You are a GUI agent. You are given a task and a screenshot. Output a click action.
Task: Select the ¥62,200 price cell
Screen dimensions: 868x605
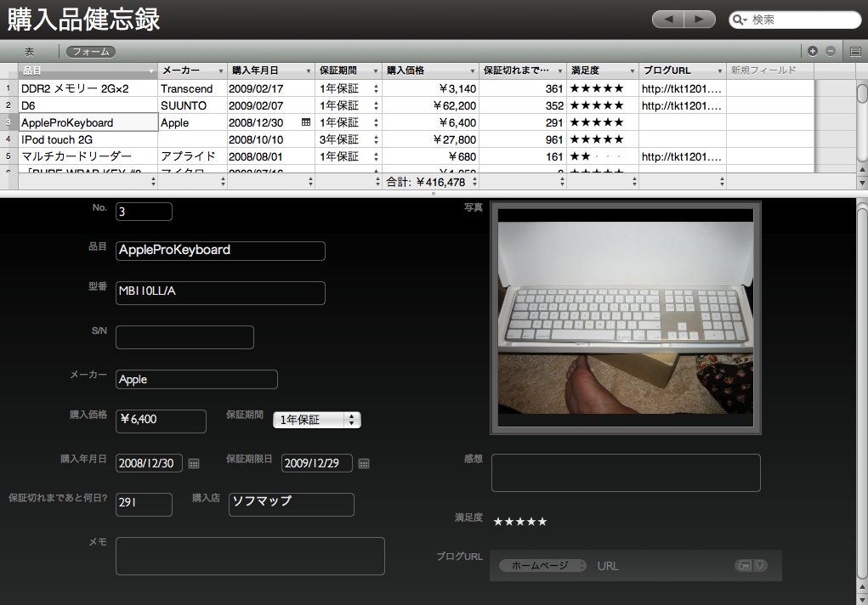point(429,105)
